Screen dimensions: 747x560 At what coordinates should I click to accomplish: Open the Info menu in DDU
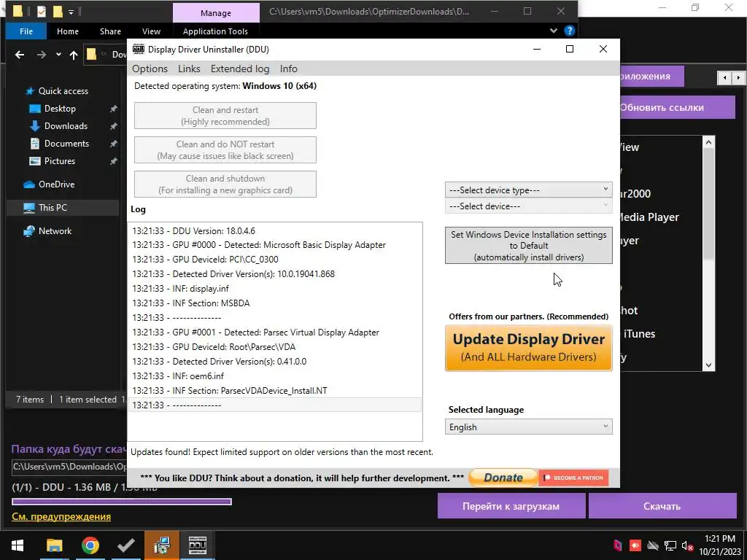tap(288, 69)
